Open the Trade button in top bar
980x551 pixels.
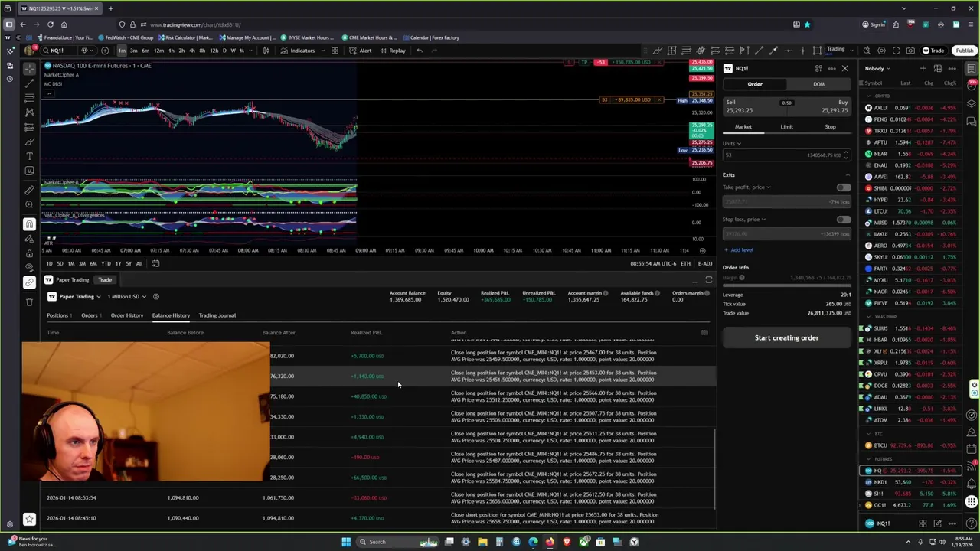pos(933,51)
